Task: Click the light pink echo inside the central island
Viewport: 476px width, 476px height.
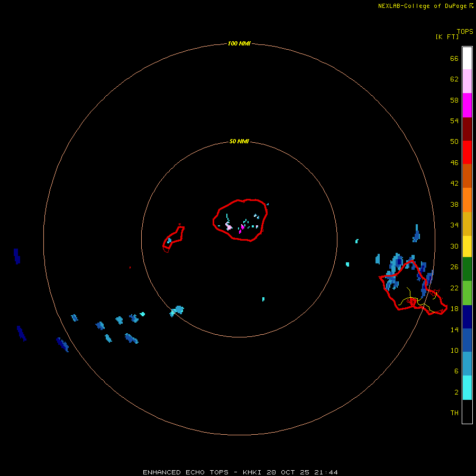Action: coord(228,226)
